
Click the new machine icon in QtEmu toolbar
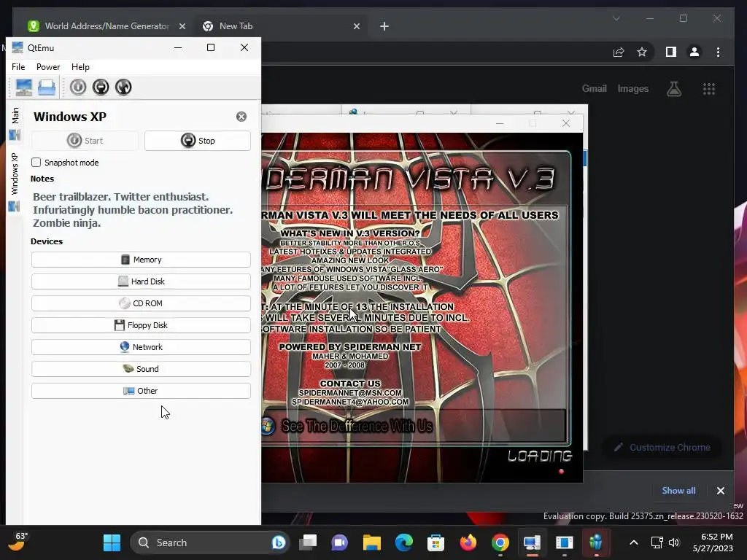pos(24,87)
